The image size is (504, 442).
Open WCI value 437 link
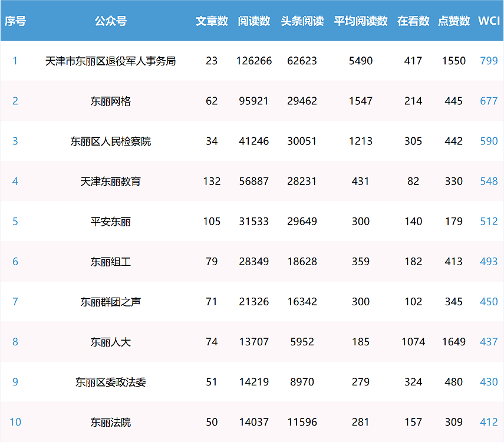[489, 342]
